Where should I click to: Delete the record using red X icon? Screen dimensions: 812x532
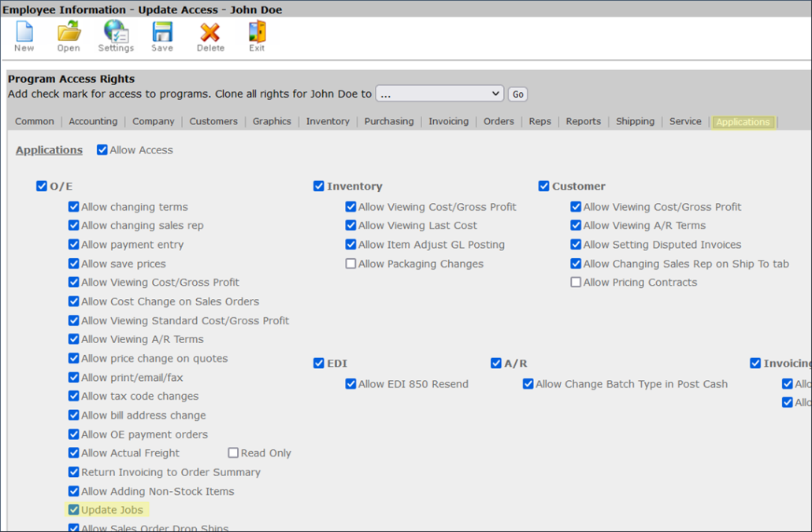point(210,32)
